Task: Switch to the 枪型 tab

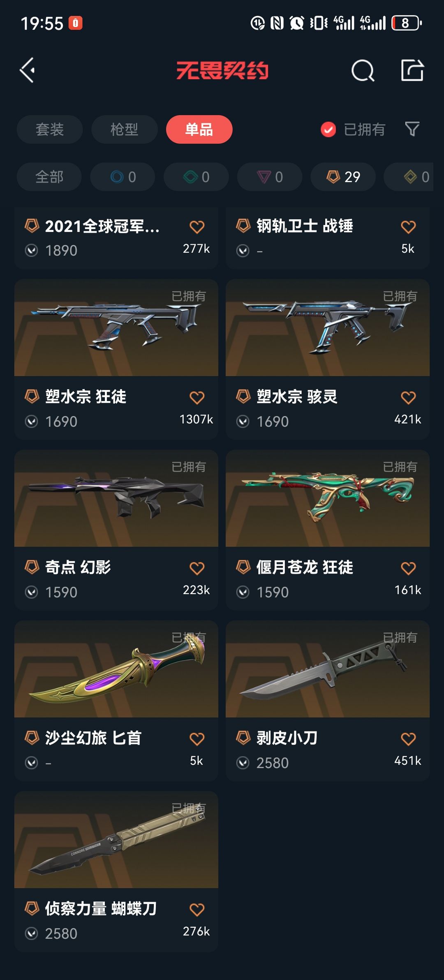Action: (125, 130)
